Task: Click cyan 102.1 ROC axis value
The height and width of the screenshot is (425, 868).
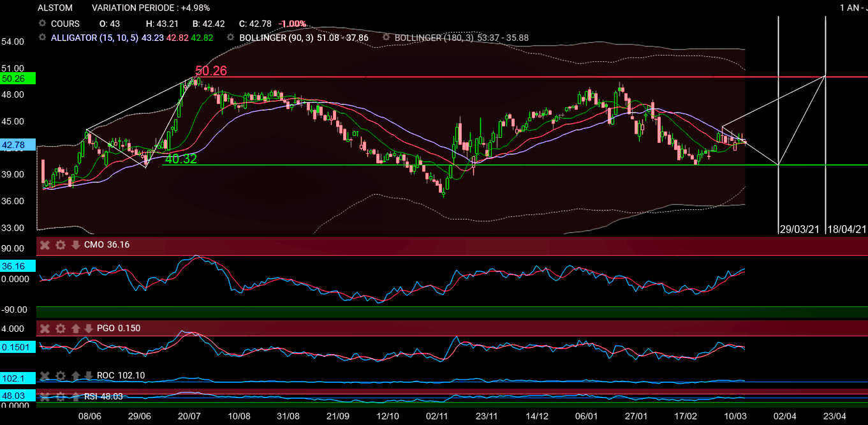Action: [x=18, y=378]
